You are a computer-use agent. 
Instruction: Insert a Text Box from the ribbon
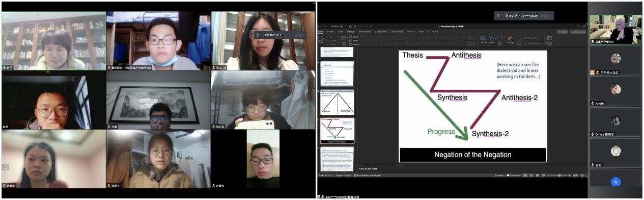coord(499,39)
